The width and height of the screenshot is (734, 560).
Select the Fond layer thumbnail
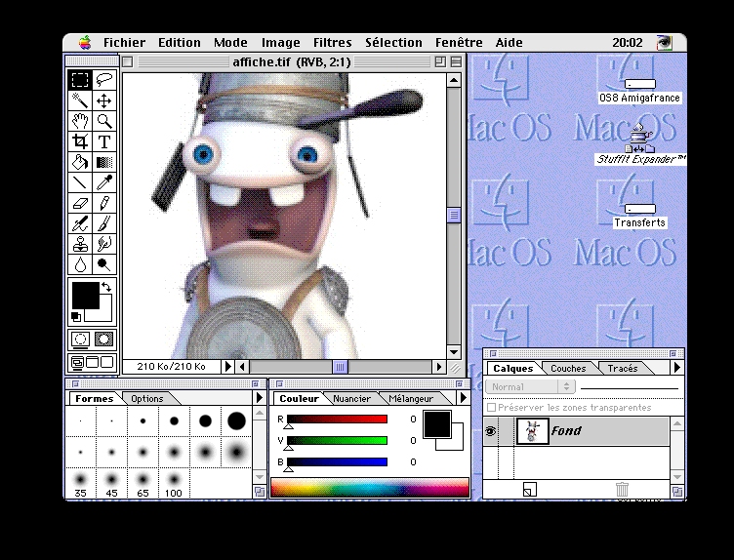[530, 431]
